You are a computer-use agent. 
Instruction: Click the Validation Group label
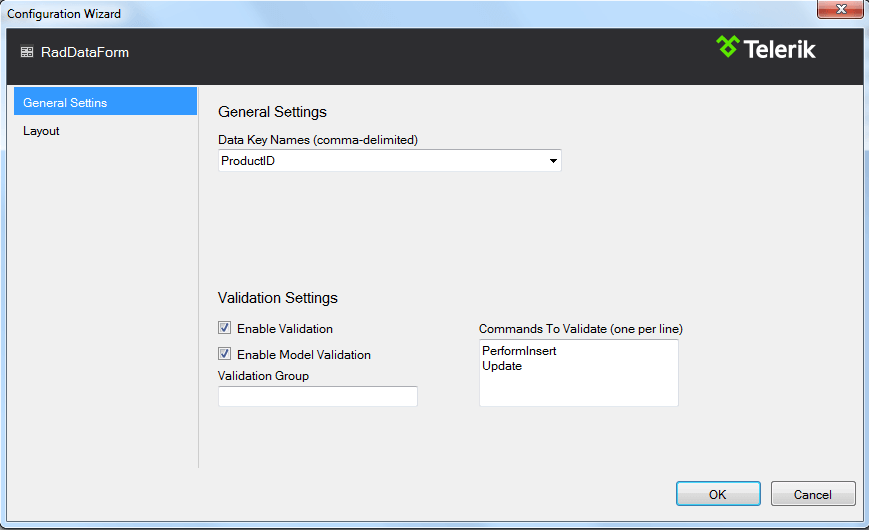coord(263,376)
